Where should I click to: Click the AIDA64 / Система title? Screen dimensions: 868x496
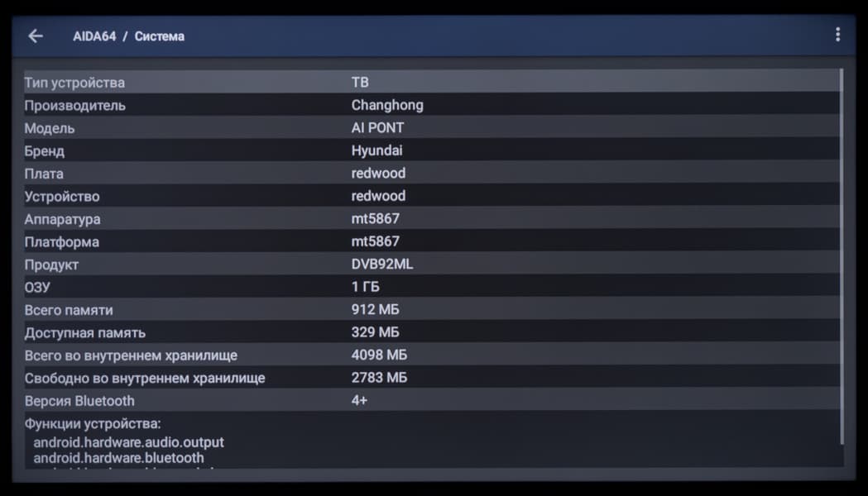tap(128, 36)
